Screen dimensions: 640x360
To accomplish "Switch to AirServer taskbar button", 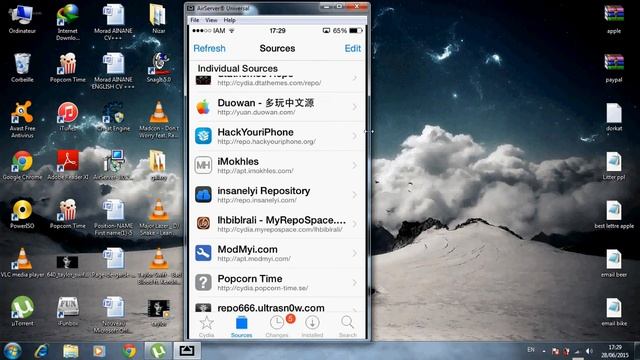I will (x=187, y=351).
